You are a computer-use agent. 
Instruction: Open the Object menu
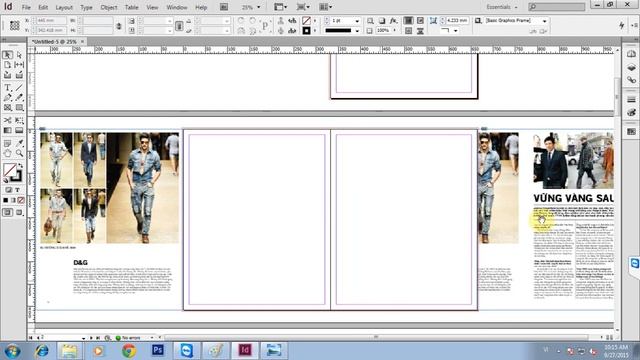point(109,7)
